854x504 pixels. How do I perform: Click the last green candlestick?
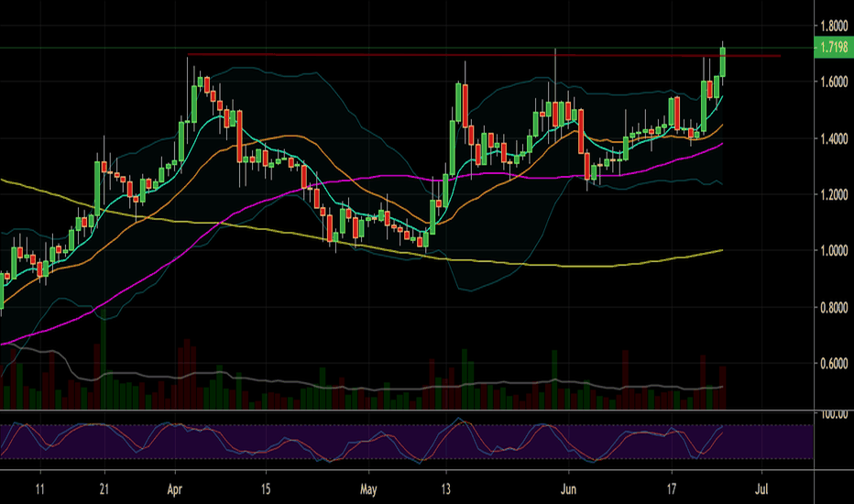coord(723,62)
